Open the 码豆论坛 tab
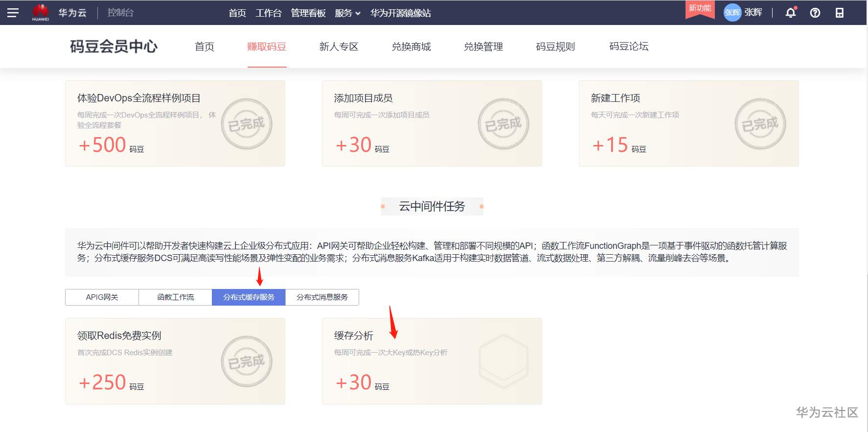The image size is (868, 432). [x=629, y=47]
